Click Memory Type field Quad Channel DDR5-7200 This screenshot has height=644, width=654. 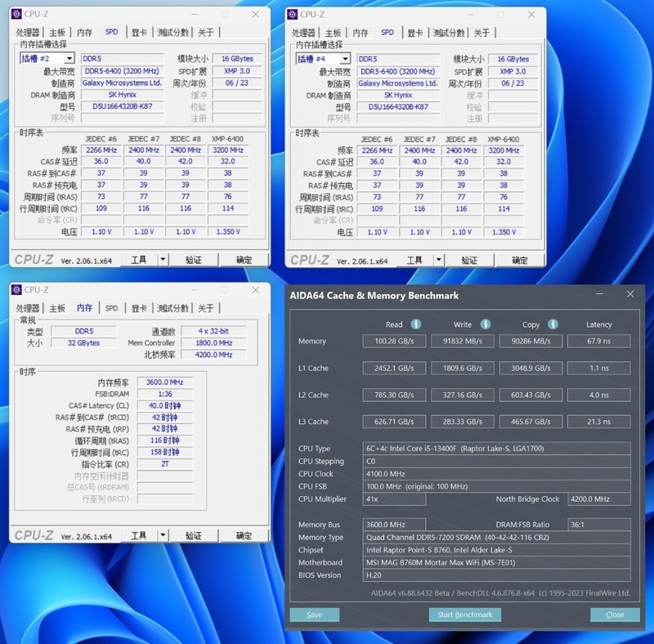click(496, 537)
